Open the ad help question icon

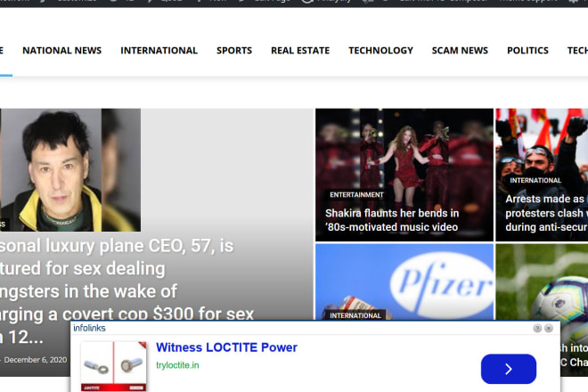coord(537,329)
